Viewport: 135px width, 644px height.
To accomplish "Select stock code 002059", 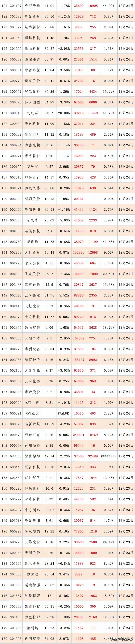I will coord(16,381).
